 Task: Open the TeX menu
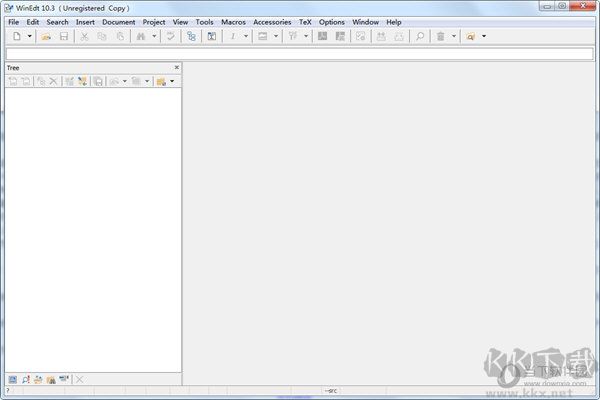[305, 21]
